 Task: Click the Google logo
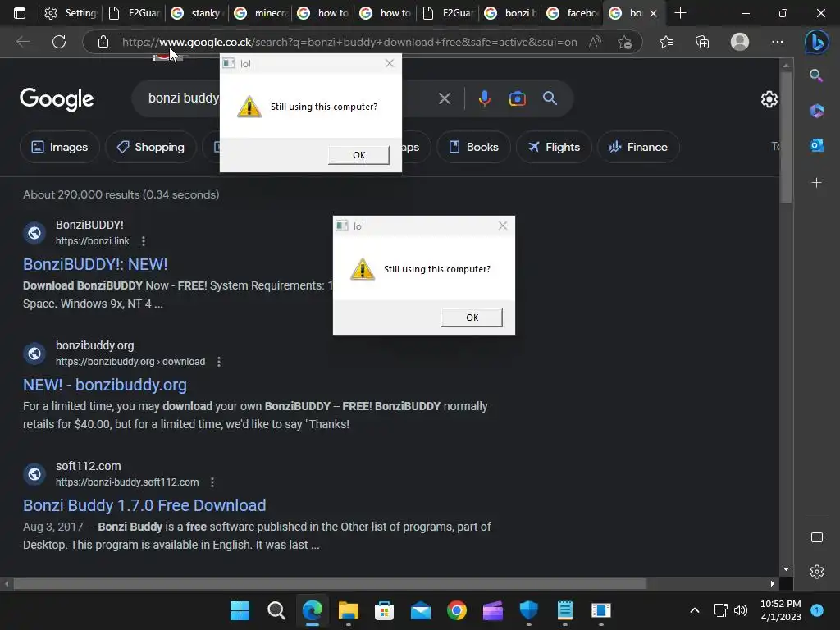pos(57,99)
